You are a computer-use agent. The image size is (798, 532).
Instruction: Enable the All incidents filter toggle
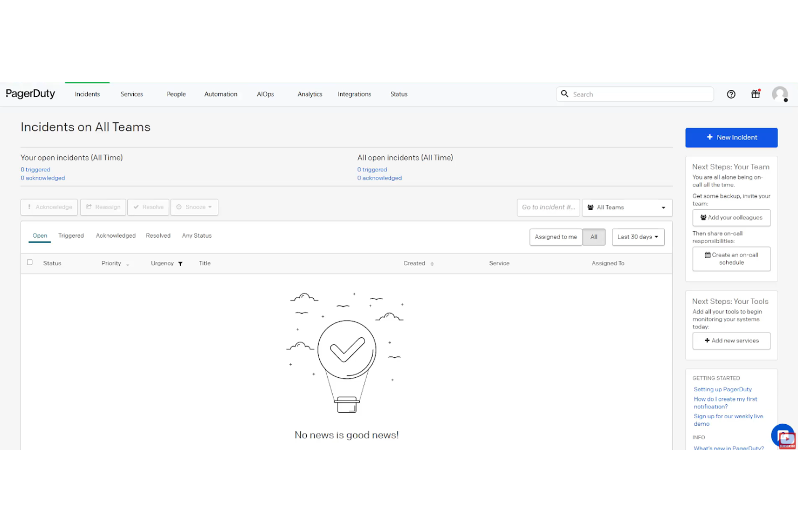pyautogui.click(x=594, y=237)
